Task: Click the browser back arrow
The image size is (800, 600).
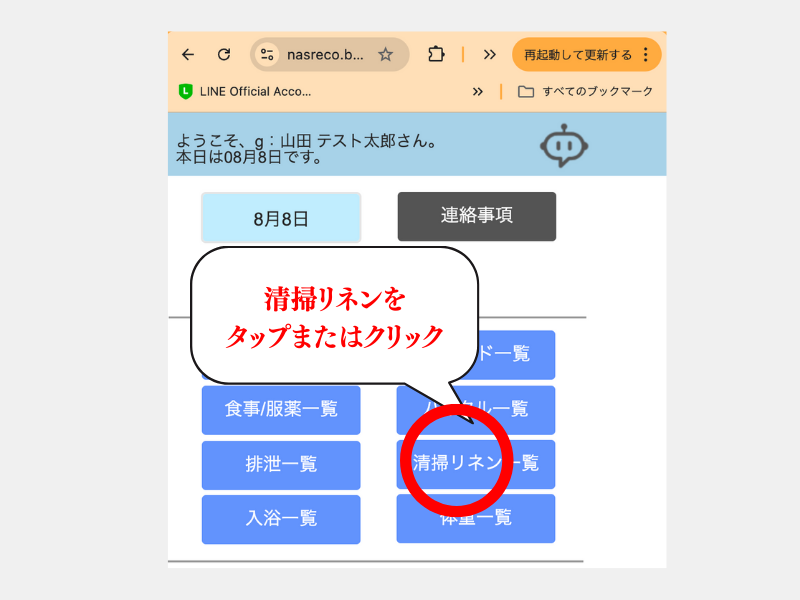Action: coord(188,55)
